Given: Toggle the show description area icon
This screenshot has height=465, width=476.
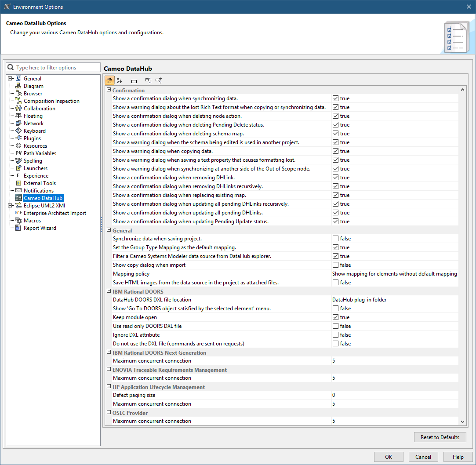Looking at the screenshot, I should (134, 81).
